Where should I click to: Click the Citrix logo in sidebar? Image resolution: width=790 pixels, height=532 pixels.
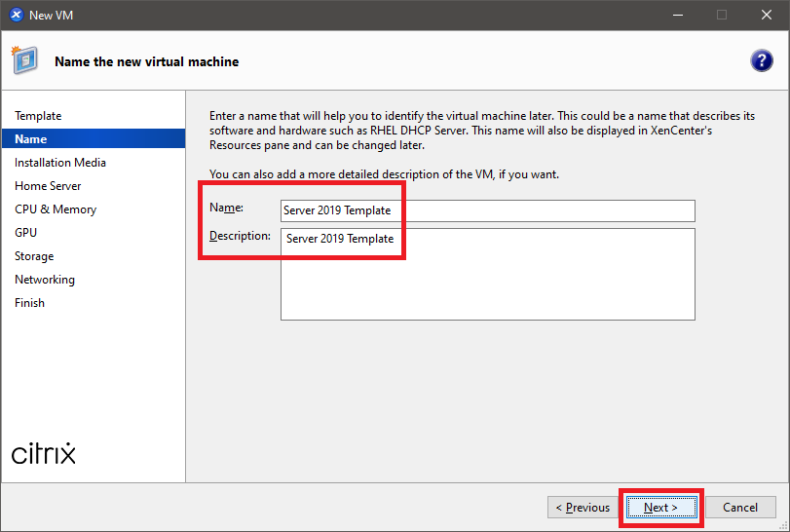tap(44, 453)
